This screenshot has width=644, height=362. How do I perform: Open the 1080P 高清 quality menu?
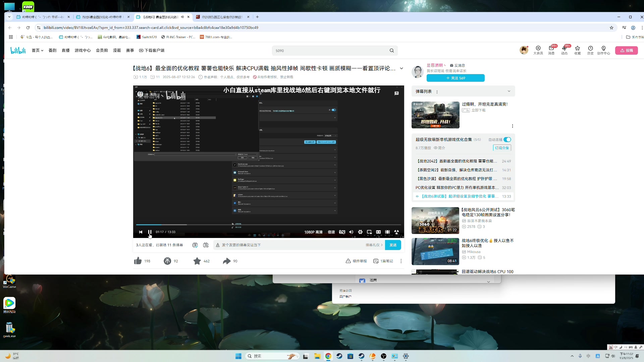click(x=313, y=232)
